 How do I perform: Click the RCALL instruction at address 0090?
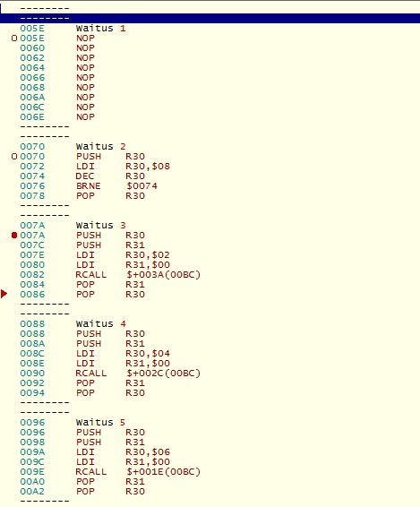210,374
